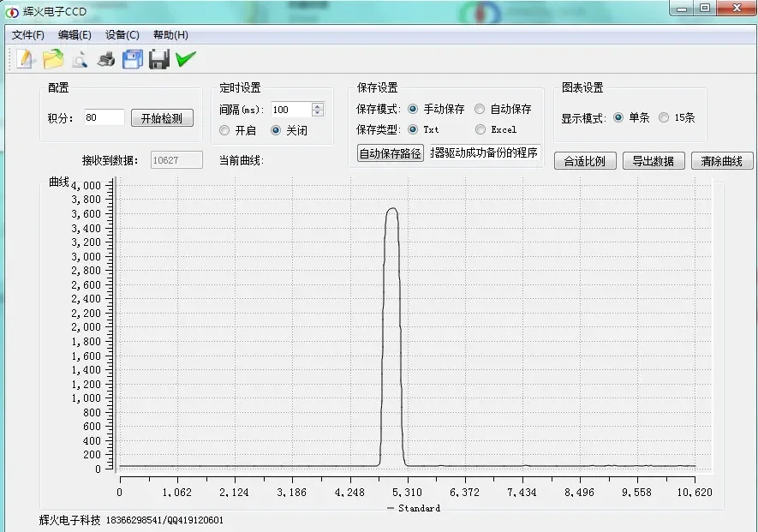Click the 导出数据 button
758x532 pixels.
[654, 161]
